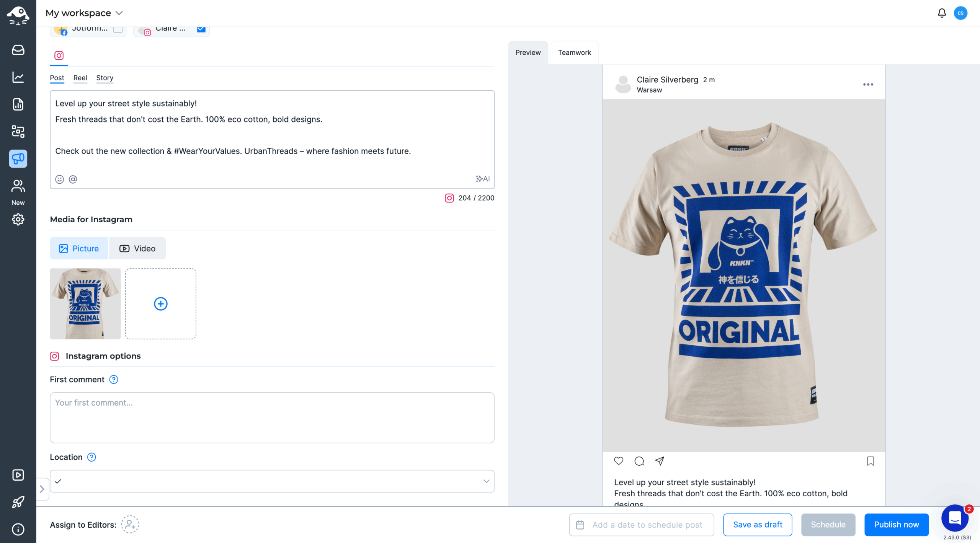Image resolution: width=980 pixels, height=543 pixels.
Task: Switch to the Teamwork tab
Action: tap(574, 52)
